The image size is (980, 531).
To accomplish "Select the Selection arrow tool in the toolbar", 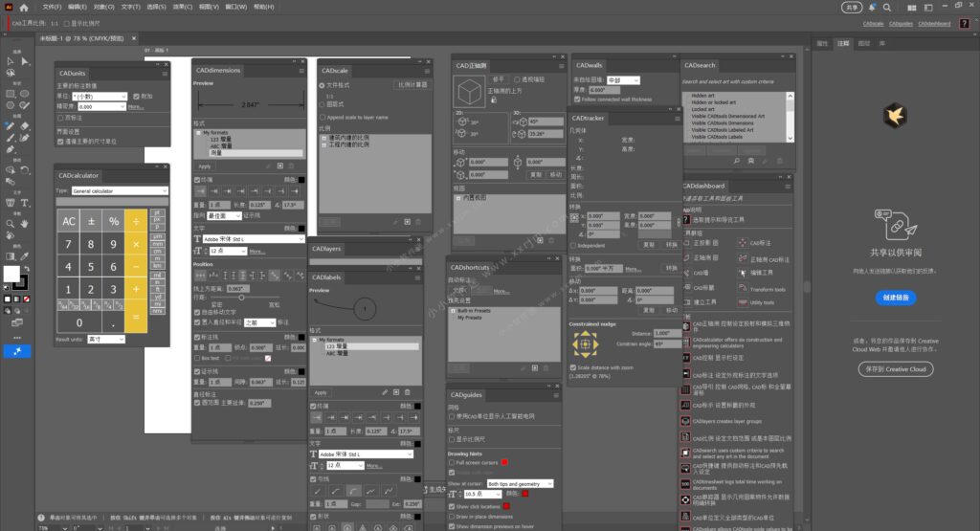I will coord(10,61).
